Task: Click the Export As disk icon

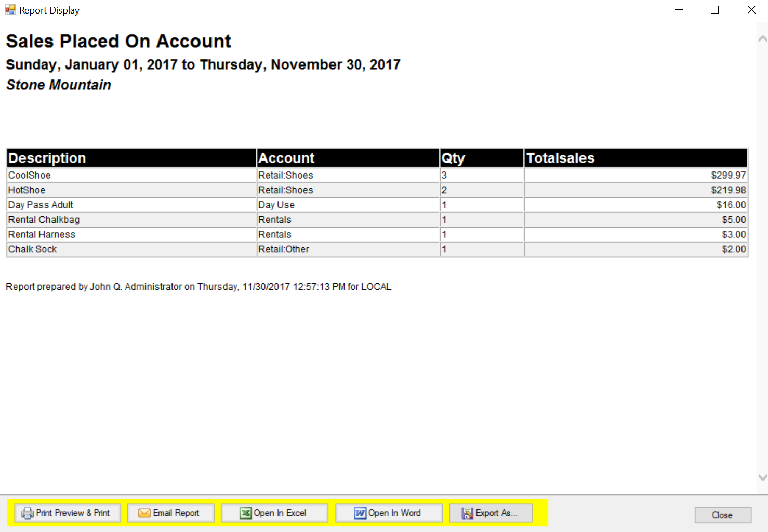Action: [468, 513]
